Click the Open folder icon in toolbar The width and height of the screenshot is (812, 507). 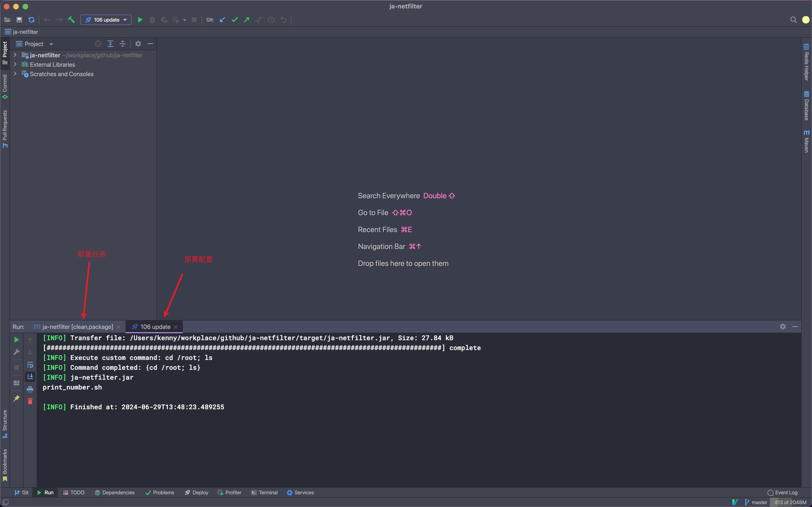tap(7, 20)
